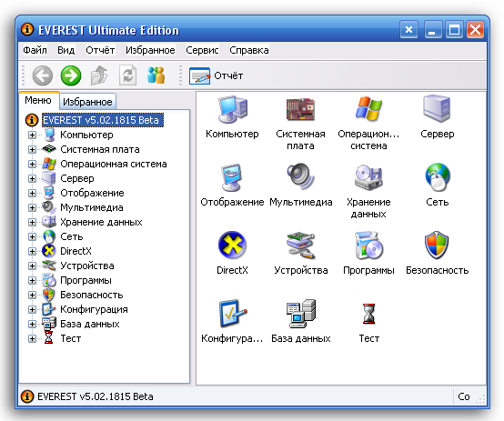Expand the Компьютер tree node
Image resolution: width=504 pixels, height=421 pixels.
point(32,135)
